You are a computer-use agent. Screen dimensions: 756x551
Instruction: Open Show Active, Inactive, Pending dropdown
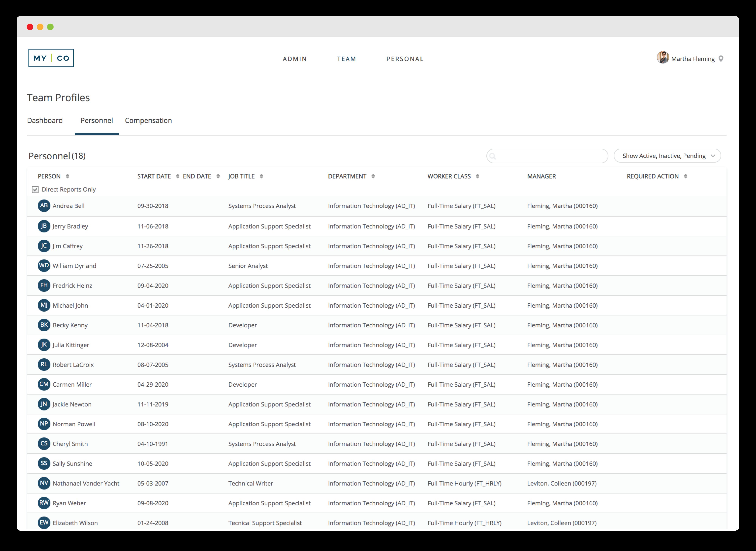[667, 156]
